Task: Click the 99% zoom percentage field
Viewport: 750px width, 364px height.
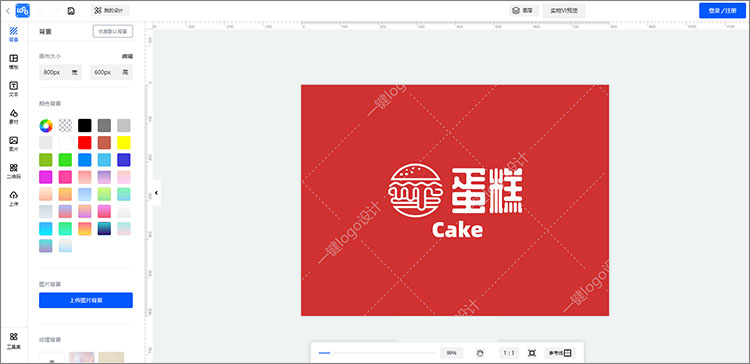Action: [x=452, y=353]
